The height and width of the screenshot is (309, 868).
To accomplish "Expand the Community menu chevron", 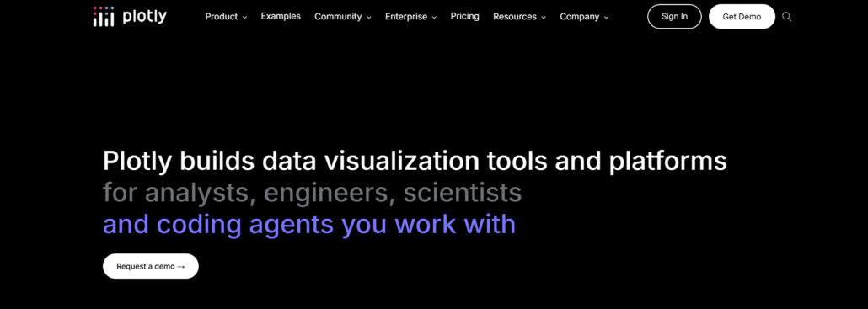I will click(368, 18).
